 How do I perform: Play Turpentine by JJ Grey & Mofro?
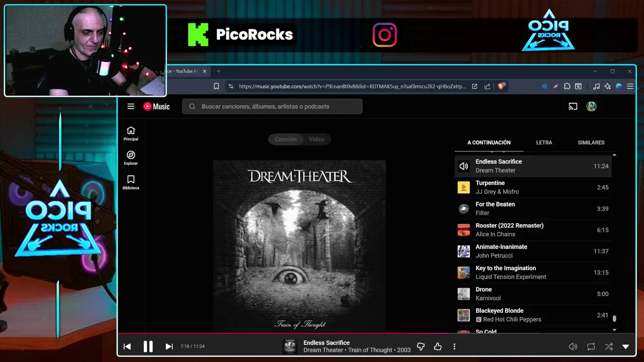point(533,187)
